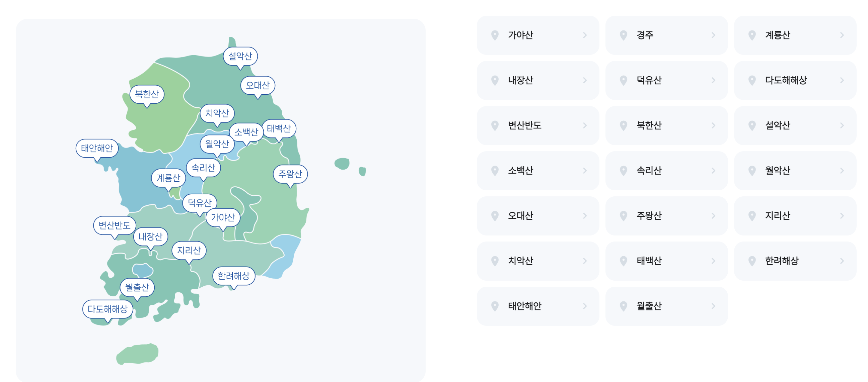Expand the chevron on the 계룡산 card

[842, 35]
